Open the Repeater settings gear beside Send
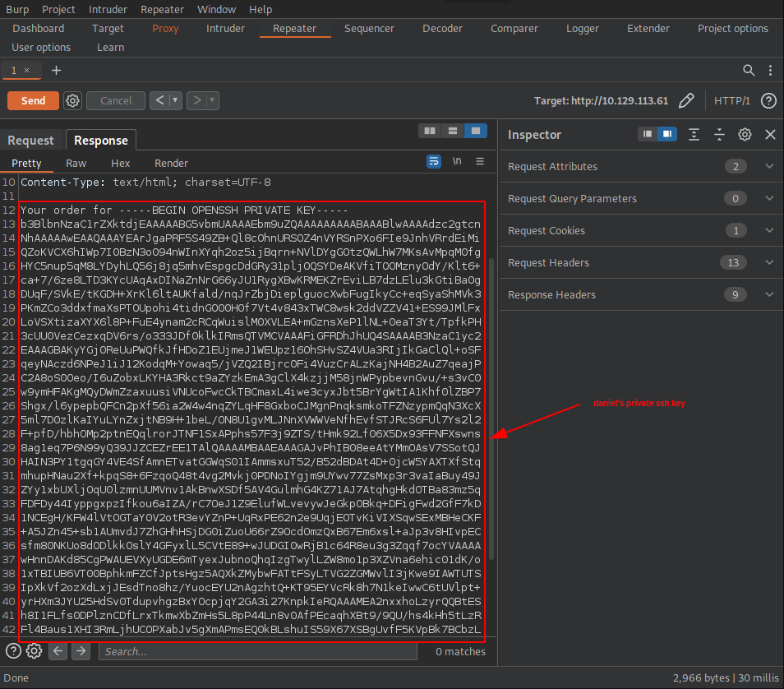 [x=72, y=100]
